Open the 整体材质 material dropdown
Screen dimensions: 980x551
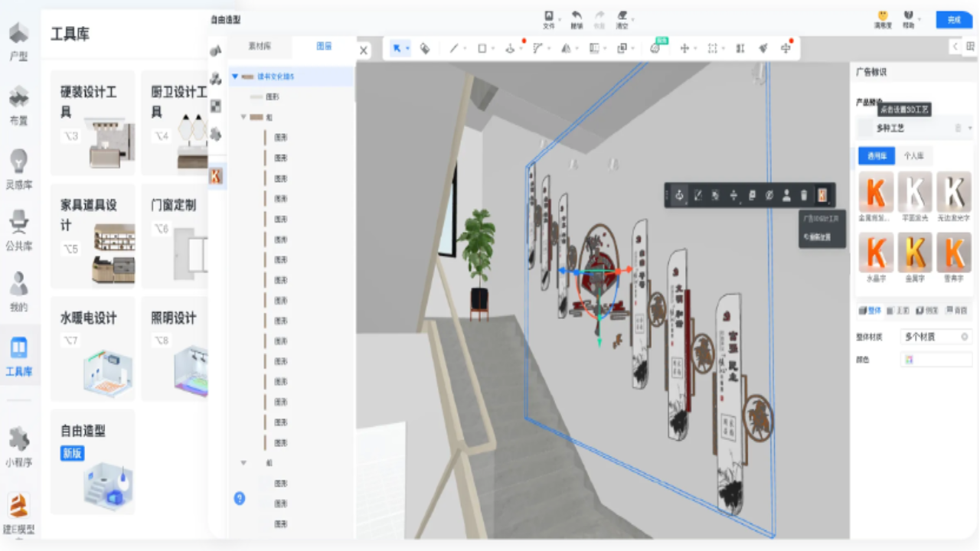tap(936, 337)
